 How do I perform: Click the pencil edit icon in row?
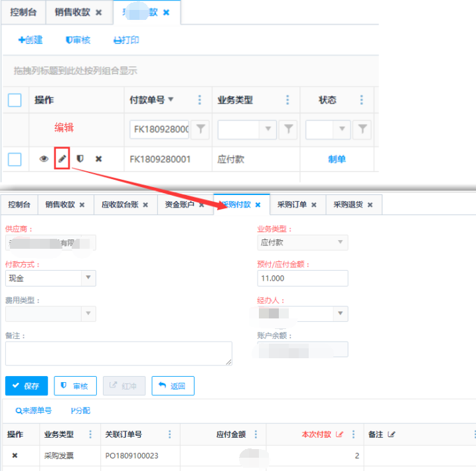point(62,159)
